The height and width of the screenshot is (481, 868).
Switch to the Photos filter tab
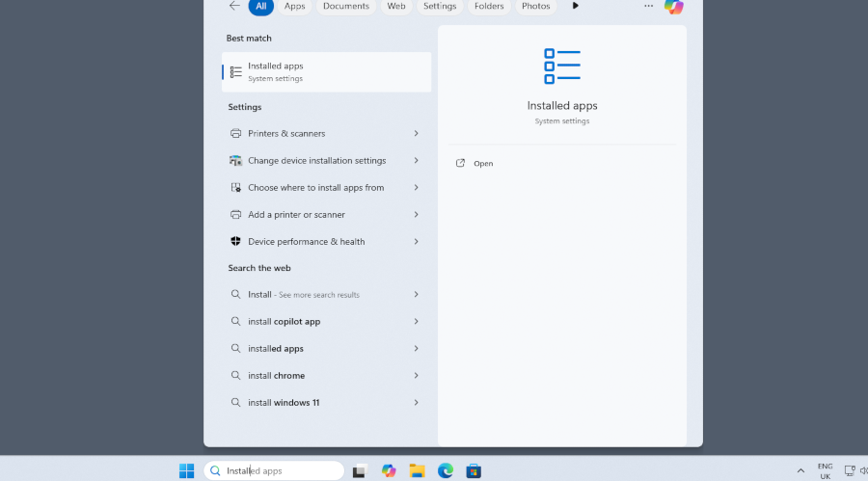point(536,6)
